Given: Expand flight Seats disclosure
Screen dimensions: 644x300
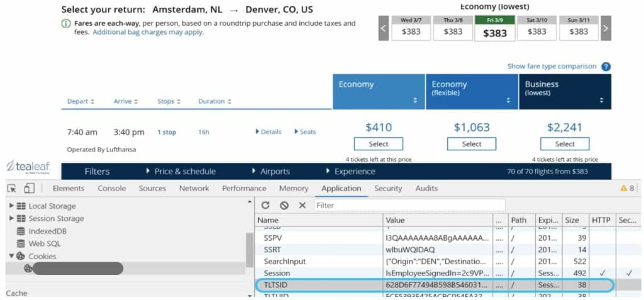Looking at the screenshot, I should 305,132.
